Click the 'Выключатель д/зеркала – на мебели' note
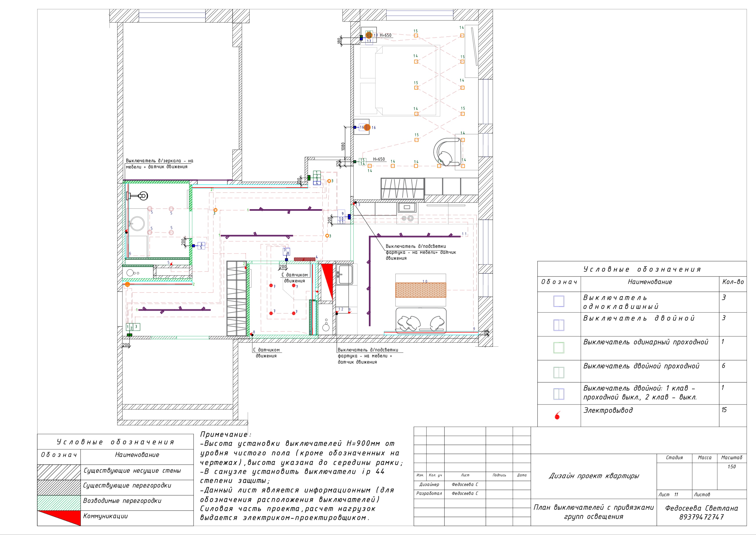 coord(159,164)
